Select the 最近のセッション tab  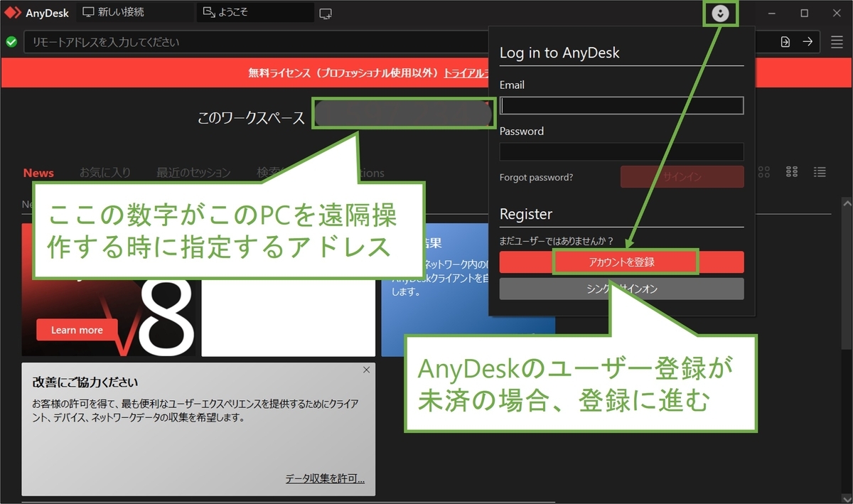[193, 173]
